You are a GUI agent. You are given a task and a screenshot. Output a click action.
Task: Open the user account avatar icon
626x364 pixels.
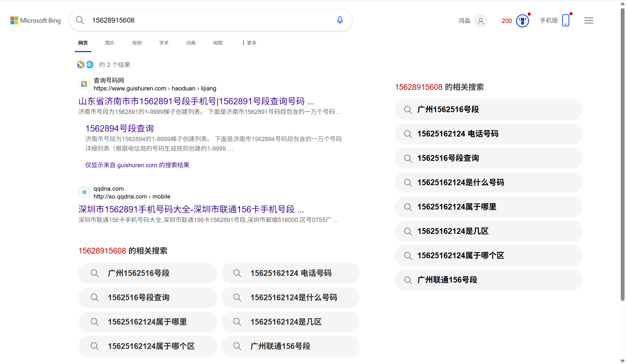coord(481,21)
